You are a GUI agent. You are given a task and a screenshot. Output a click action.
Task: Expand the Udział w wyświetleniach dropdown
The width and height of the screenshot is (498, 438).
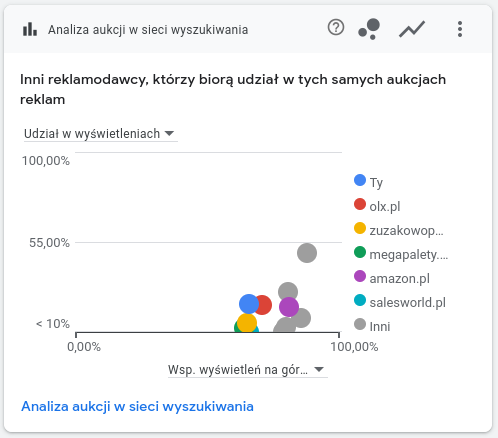(100, 134)
